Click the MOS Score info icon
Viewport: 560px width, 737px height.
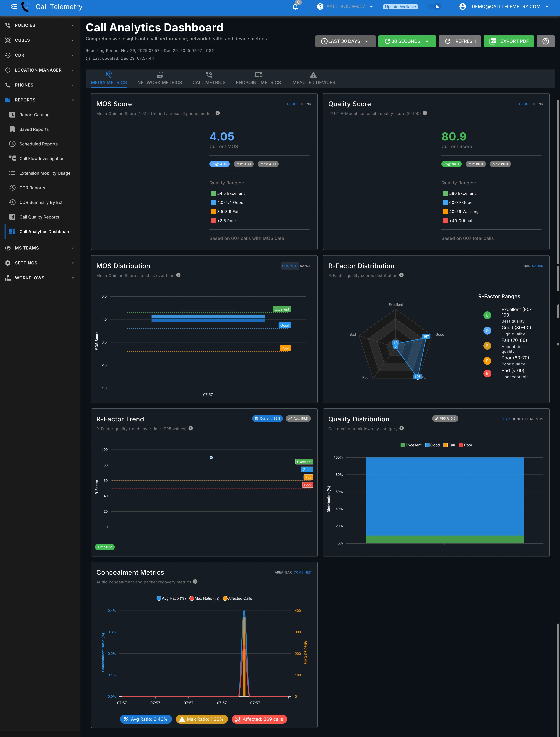[x=218, y=113]
